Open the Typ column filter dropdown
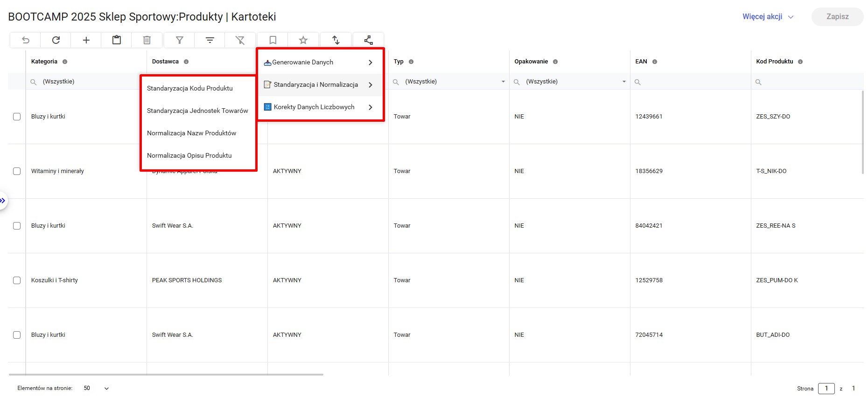The width and height of the screenshot is (868, 397). point(503,82)
